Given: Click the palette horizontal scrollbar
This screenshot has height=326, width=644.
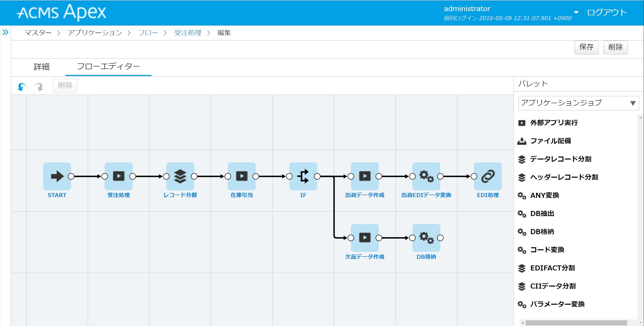Looking at the screenshot, I should coord(576,323).
